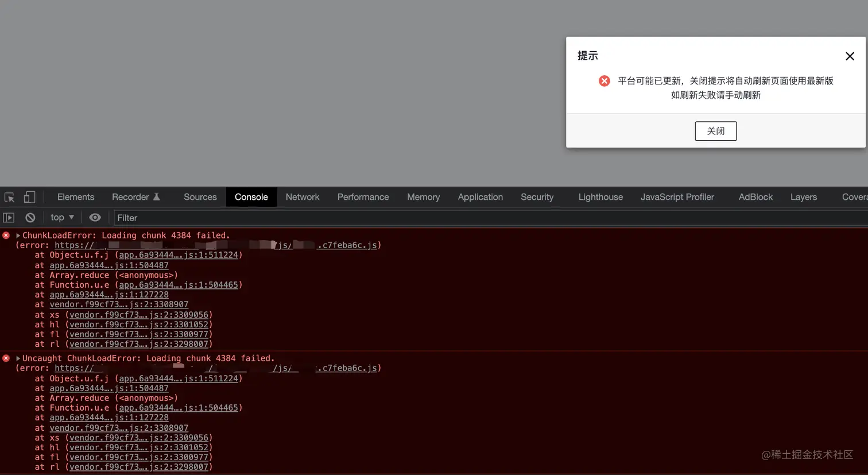
Task: Close the 提示 dialog with the X icon
Action: pos(850,56)
